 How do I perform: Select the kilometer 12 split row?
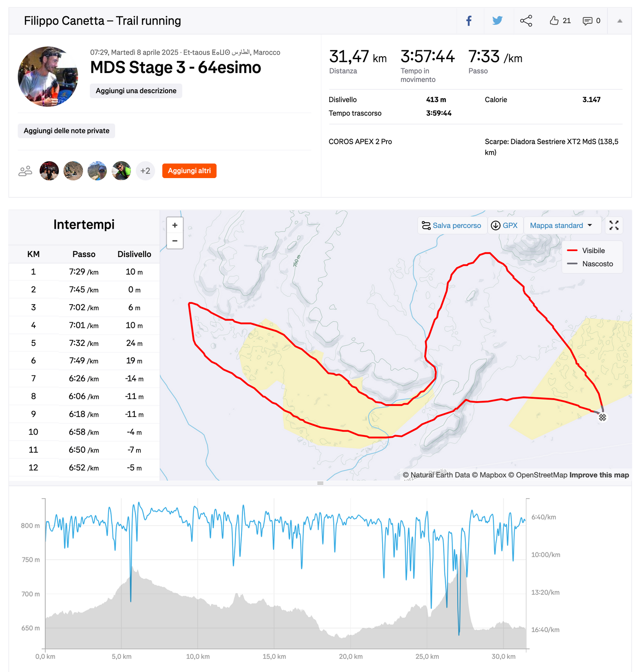pos(84,467)
